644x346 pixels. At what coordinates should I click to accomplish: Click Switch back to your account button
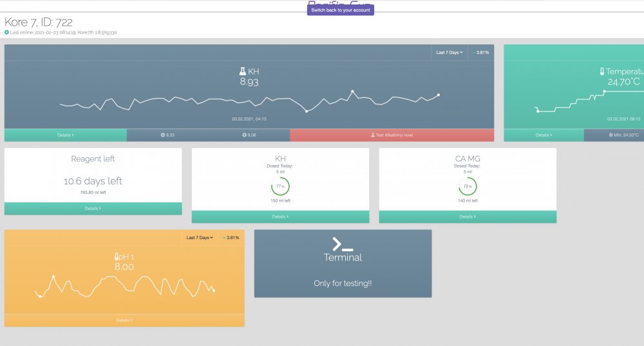[340, 10]
